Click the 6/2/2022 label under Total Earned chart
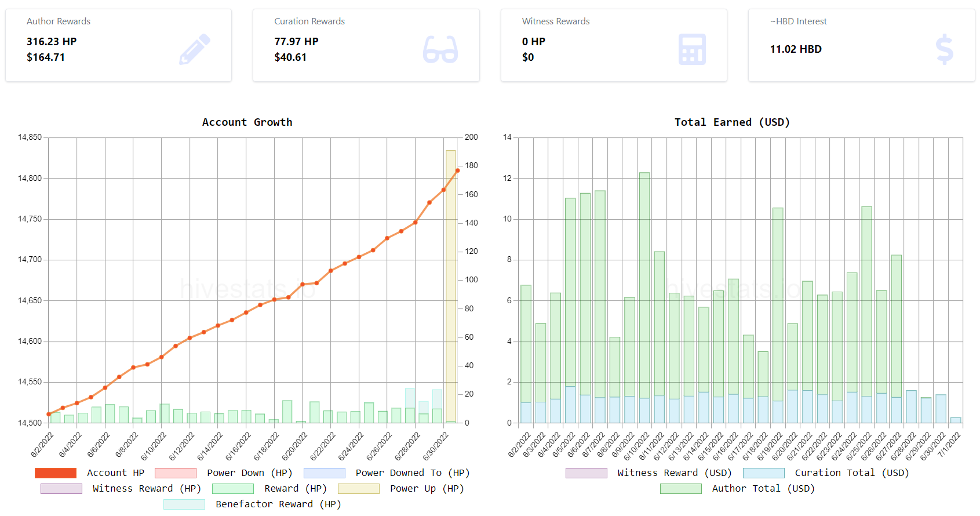The height and width of the screenshot is (516, 980). [x=519, y=445]
